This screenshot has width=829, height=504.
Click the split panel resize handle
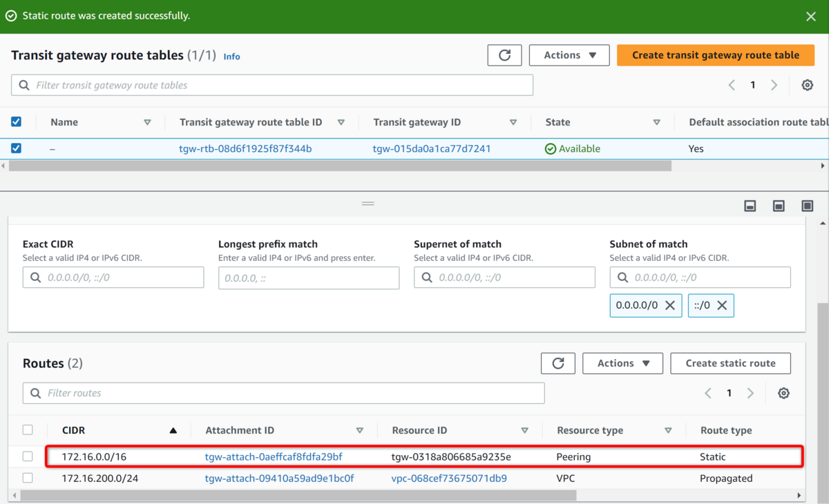(368, 204)
